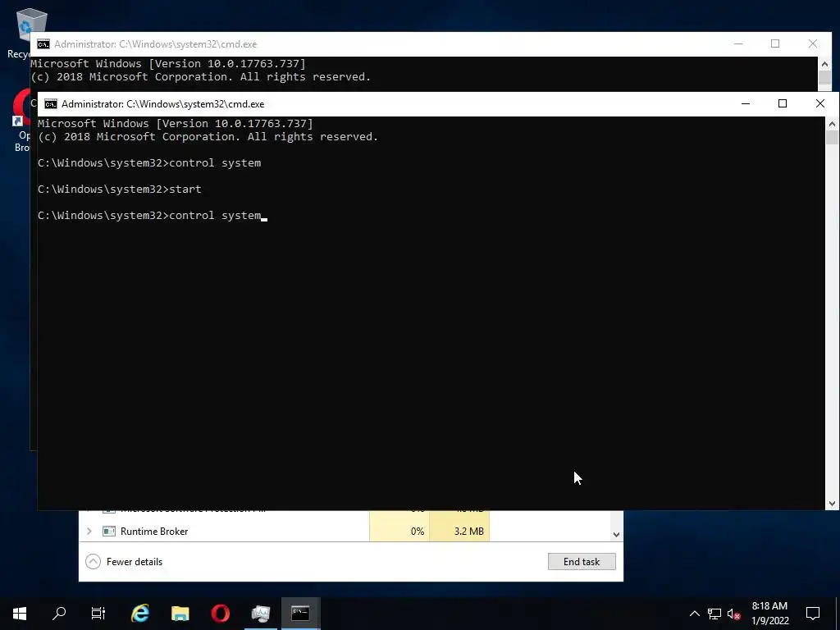This screenshot has width=840, height=630.
Task: Launch Internet Explorer from taskbar
Action: click(140, 614)
